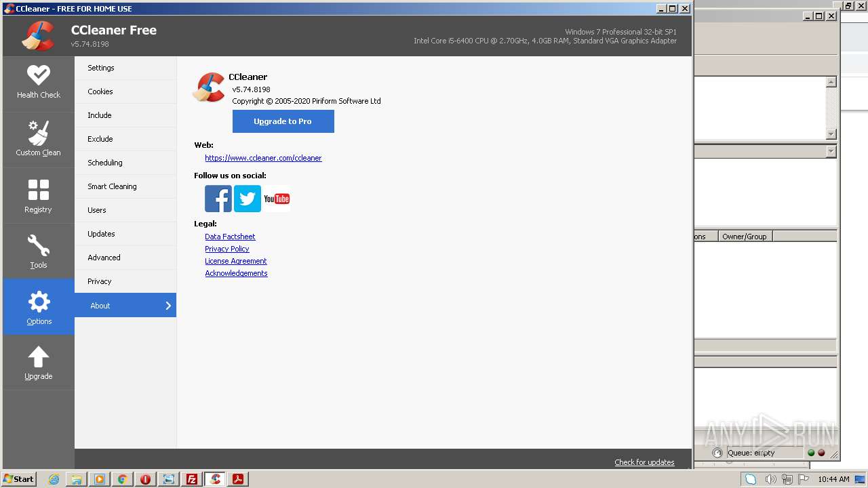Open the ccleaner.com website link
868x488 pixels.
263,158
